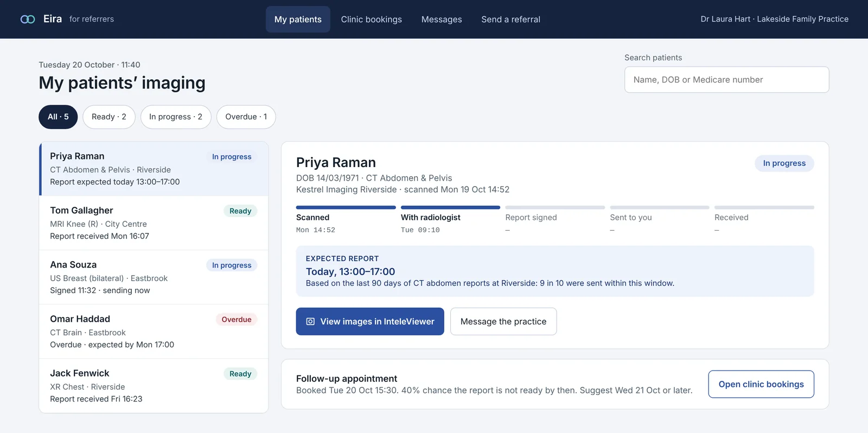
Task: Show the Overdue · 1 filter
Action: [246, 117]
